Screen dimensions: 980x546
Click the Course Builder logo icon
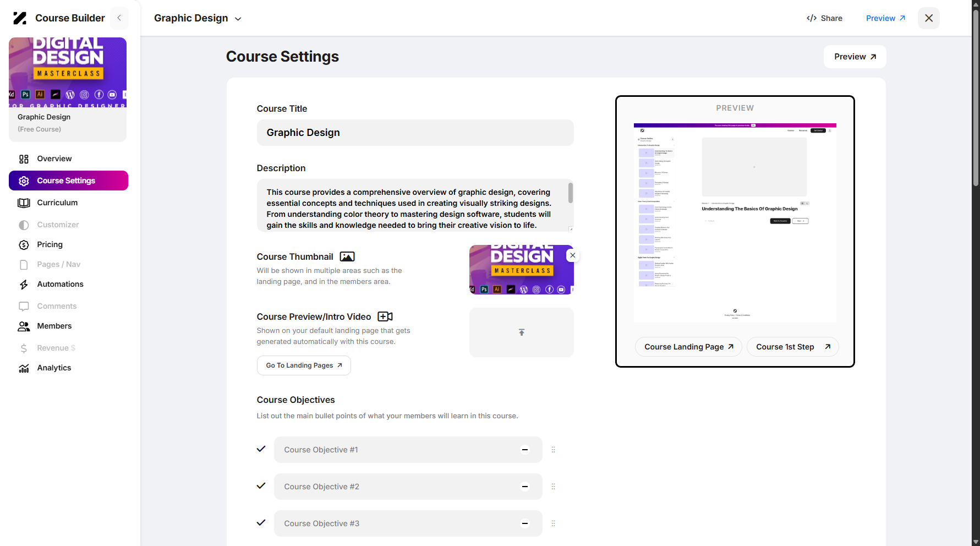(x=20, y=18)
